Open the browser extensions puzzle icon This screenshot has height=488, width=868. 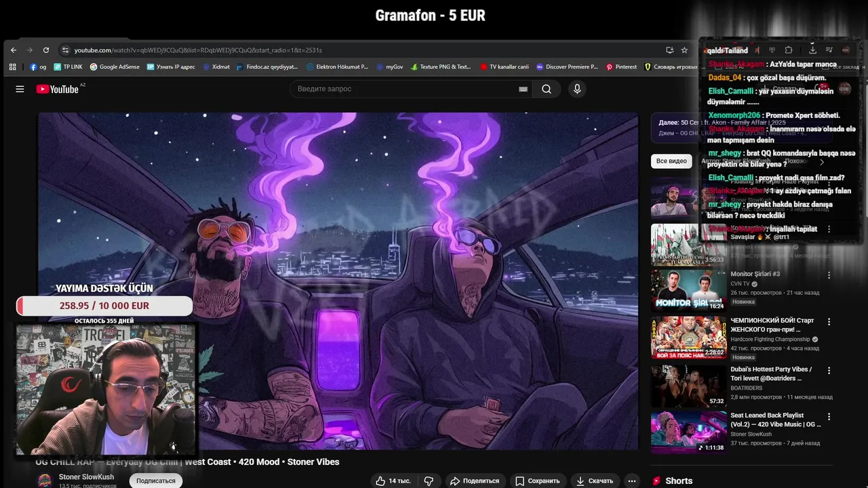(789, 50)
